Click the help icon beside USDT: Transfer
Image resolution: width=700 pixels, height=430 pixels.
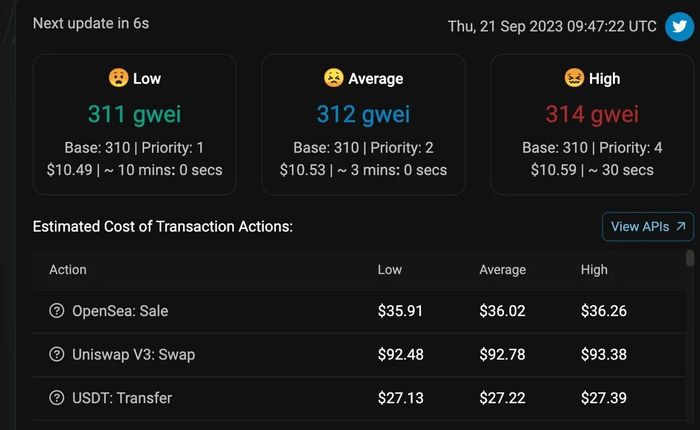click(x=57, y=397)
